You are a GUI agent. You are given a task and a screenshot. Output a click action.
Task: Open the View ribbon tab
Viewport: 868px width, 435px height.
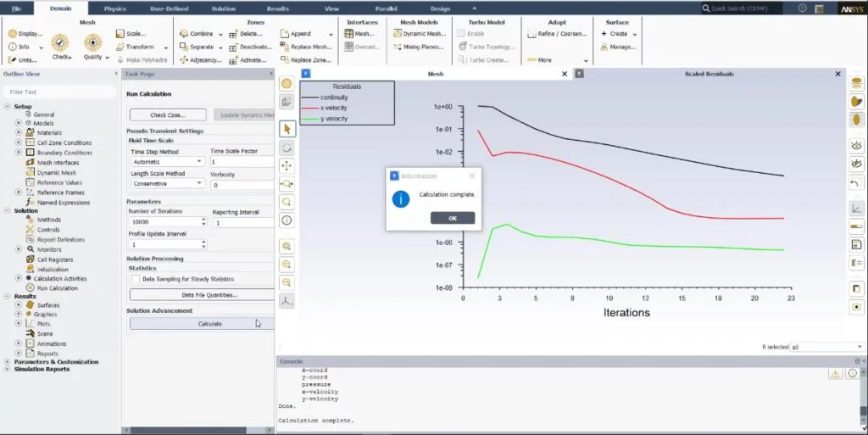click(x=331, y=8)
